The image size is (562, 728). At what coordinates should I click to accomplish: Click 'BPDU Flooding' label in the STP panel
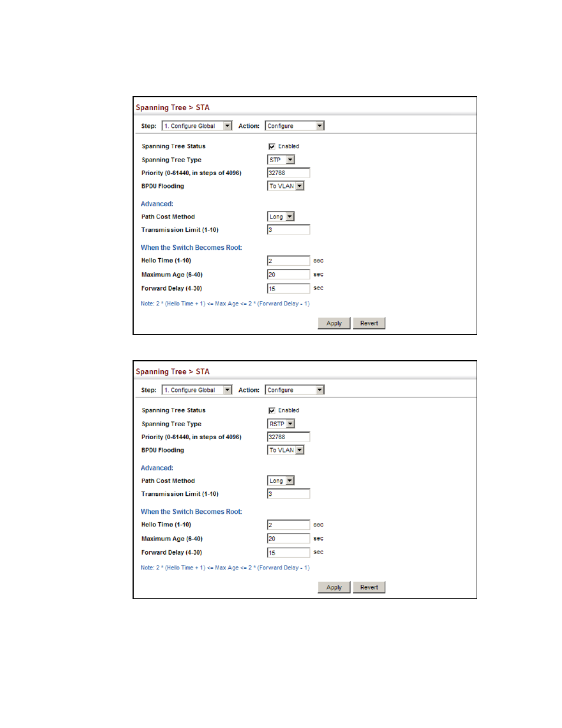(163, 186)
